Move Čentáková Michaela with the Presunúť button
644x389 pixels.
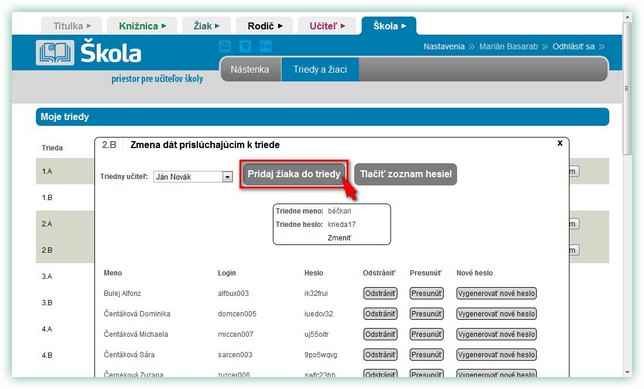click(427, 334)
